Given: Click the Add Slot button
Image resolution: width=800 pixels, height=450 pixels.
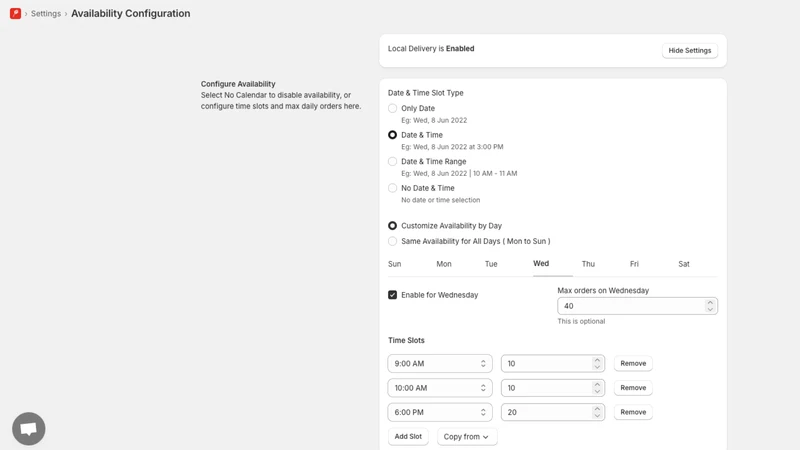Looking at the screenshot, I should pos(408,437).
